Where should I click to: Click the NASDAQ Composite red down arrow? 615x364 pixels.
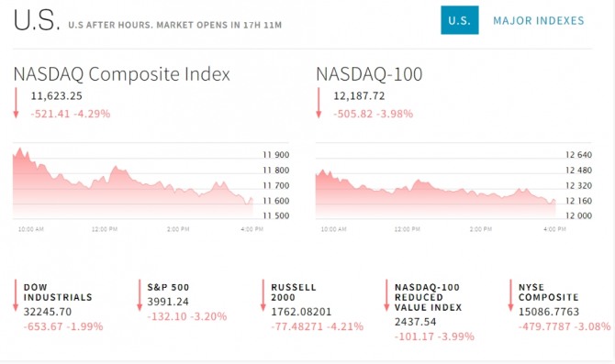17,103
